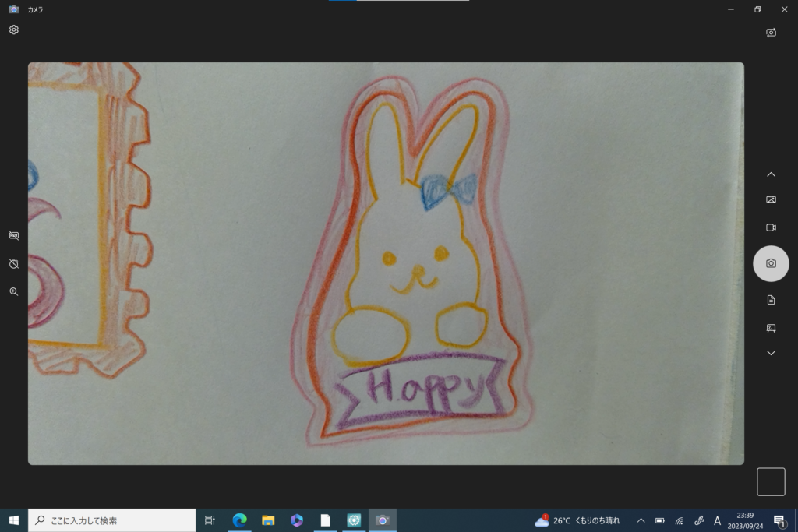Toggle the photo timer
Screen dimensions: 798x532
click(x=14, y=264)
